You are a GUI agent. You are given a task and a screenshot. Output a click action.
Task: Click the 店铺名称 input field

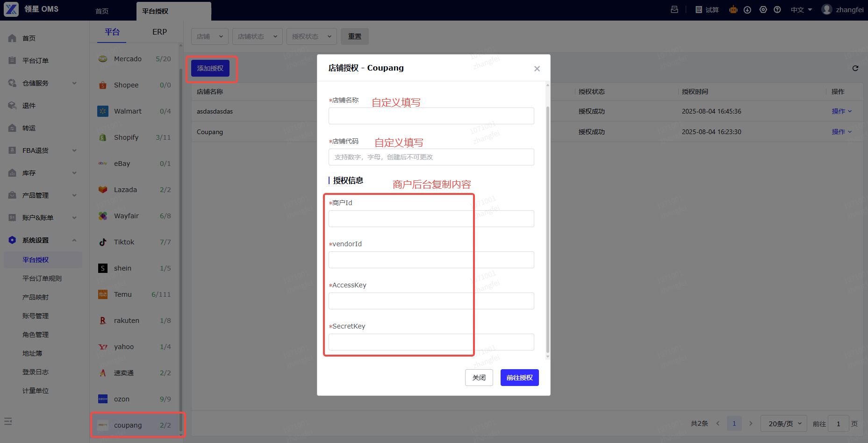431,116
